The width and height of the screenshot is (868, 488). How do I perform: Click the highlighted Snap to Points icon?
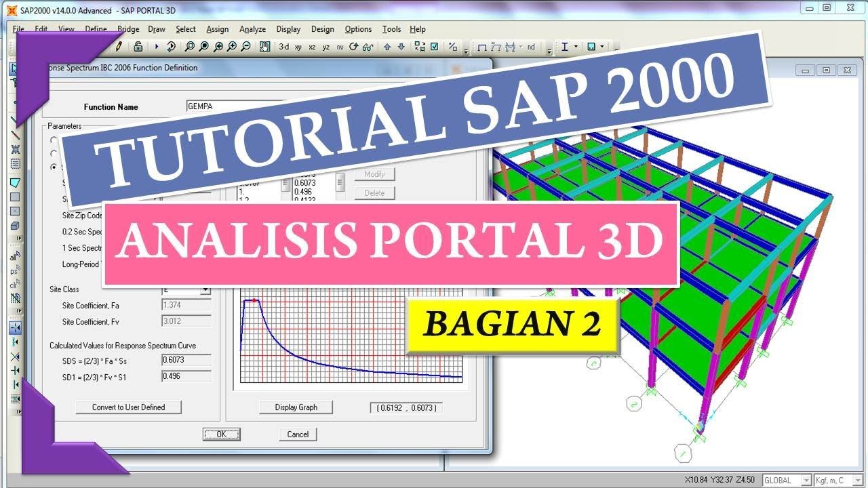point(15,327)
